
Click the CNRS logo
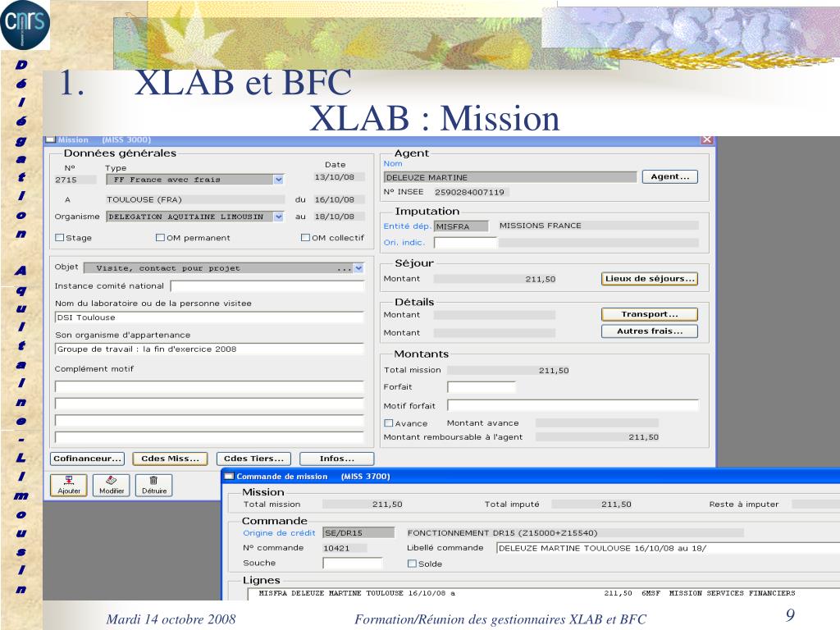point(25,25)
